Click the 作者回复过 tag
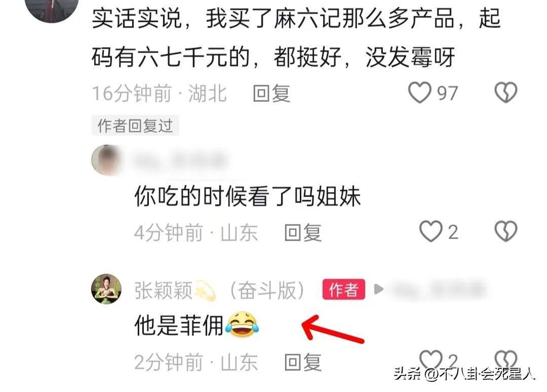547x392 pixels. [x=135, y=125]
